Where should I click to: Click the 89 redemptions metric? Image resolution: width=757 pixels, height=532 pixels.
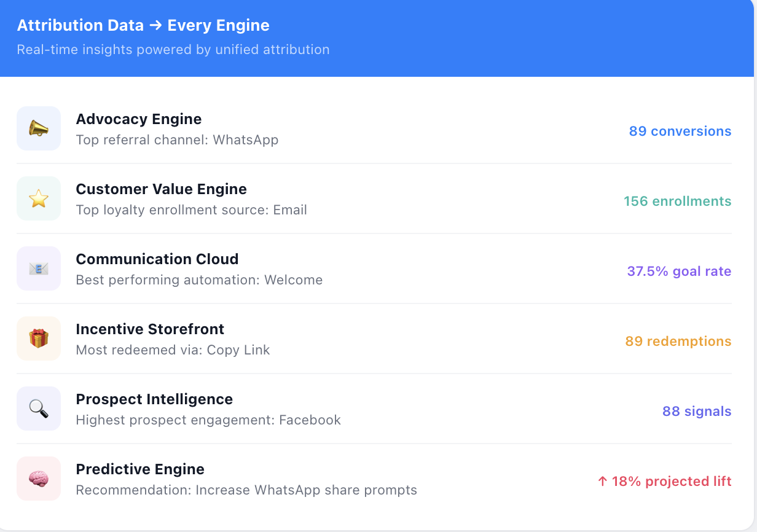coord(678,341)
